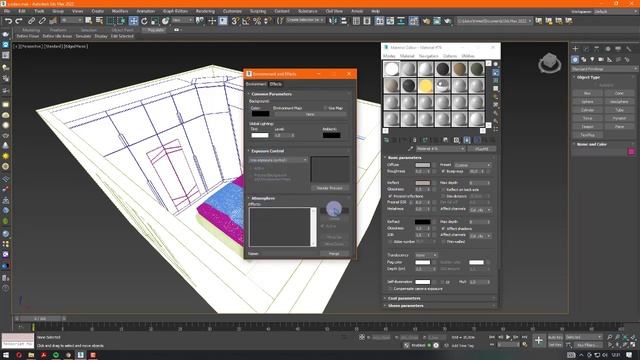Open the exposure control dropdown

click(x=278, y=160)
